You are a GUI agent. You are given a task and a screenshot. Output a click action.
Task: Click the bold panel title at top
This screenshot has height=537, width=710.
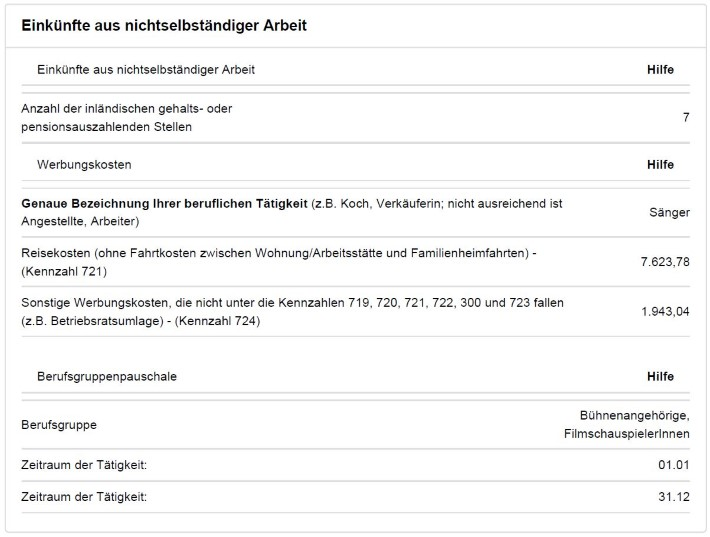164,25
